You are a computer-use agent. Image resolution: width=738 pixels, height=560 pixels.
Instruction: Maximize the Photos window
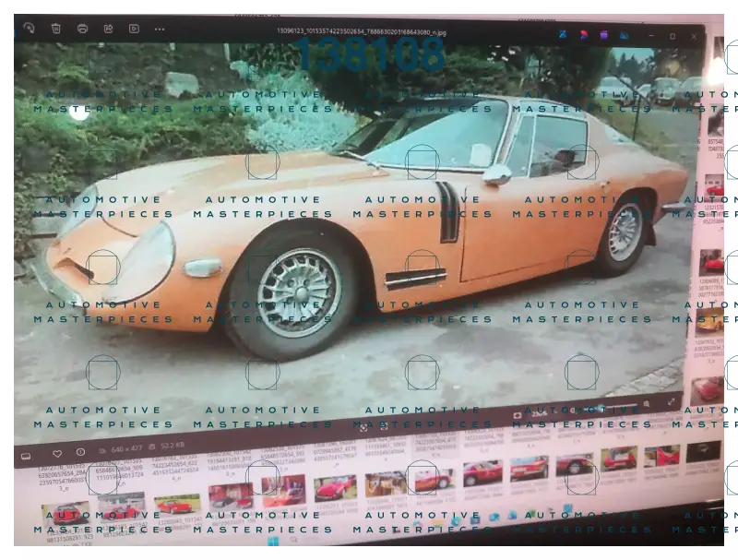pyautogui.click(x=673, y=36)
